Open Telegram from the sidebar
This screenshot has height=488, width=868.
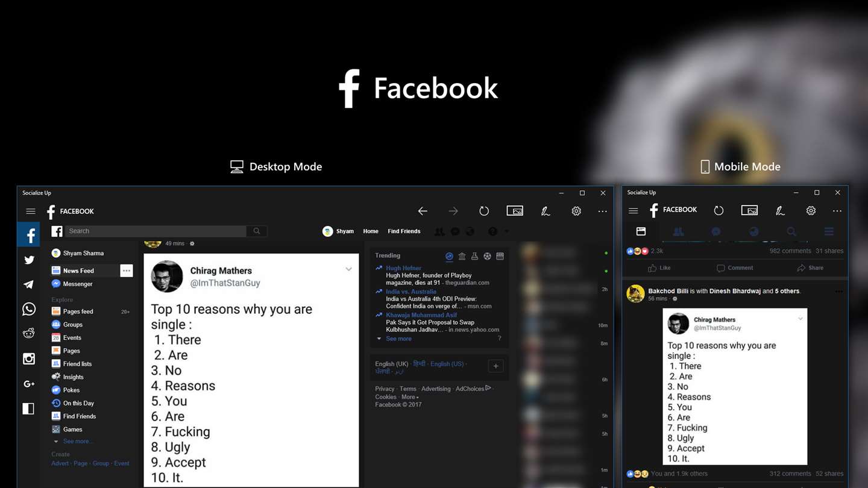pos(29,284)
